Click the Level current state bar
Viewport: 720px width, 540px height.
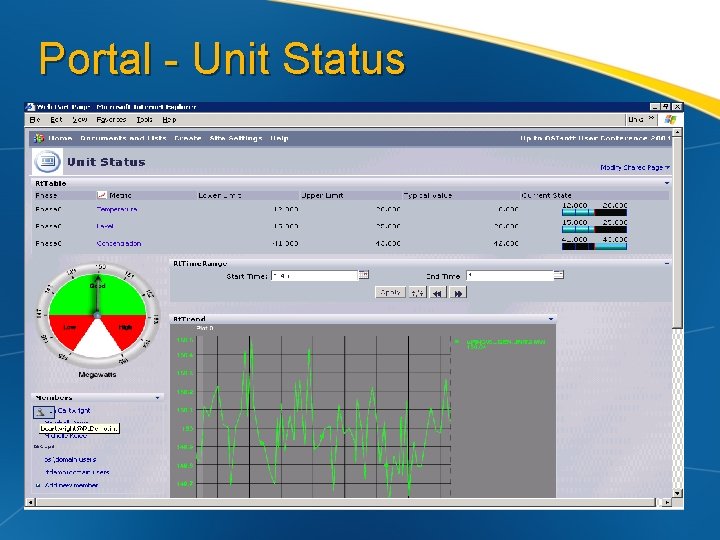(594, 229)
